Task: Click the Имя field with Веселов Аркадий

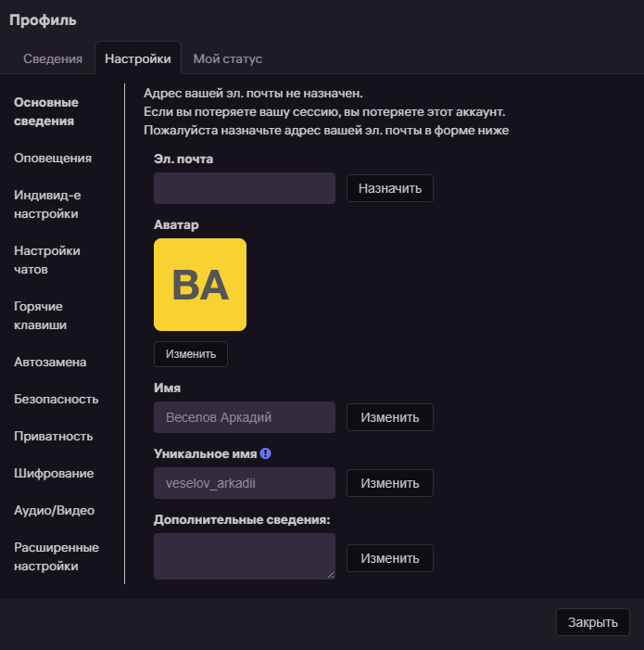Action: [x=245, y=417]
